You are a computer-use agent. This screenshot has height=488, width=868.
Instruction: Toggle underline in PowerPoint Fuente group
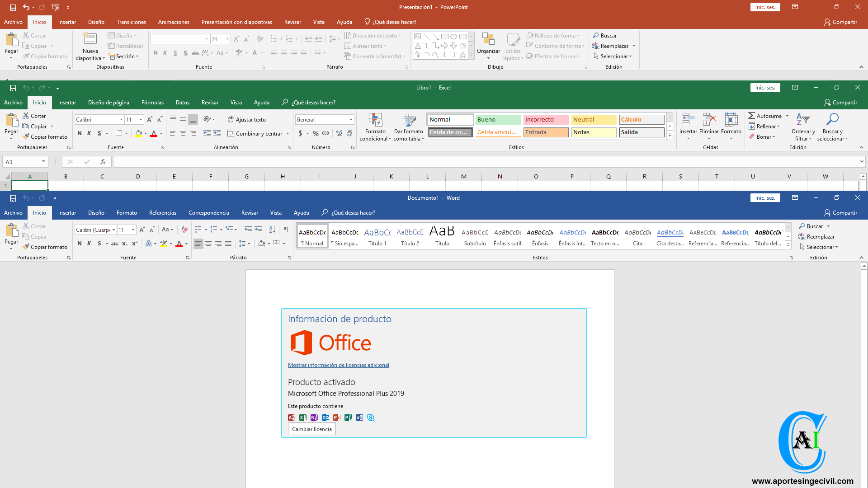[x=175, y=53]
